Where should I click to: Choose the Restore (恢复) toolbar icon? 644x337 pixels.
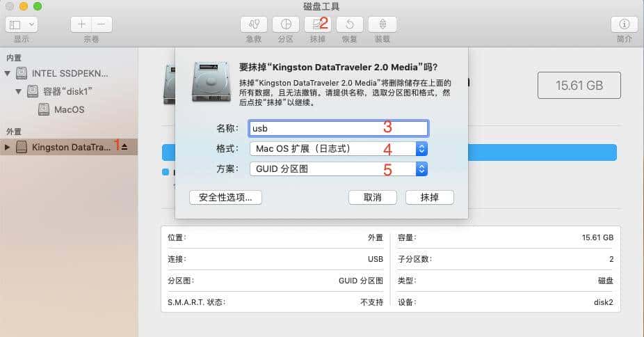click(x=350, y=24)
